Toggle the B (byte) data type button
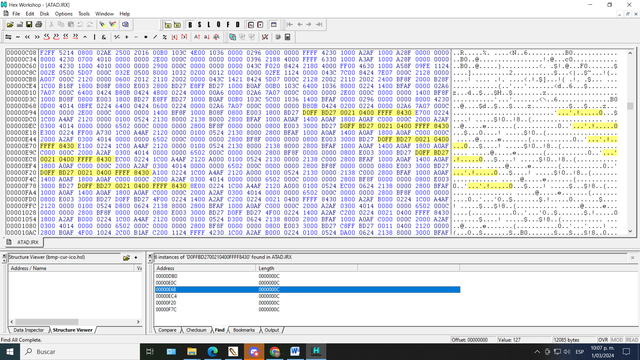The width and height of the screenshot is (640, 360). click(190, 24)
